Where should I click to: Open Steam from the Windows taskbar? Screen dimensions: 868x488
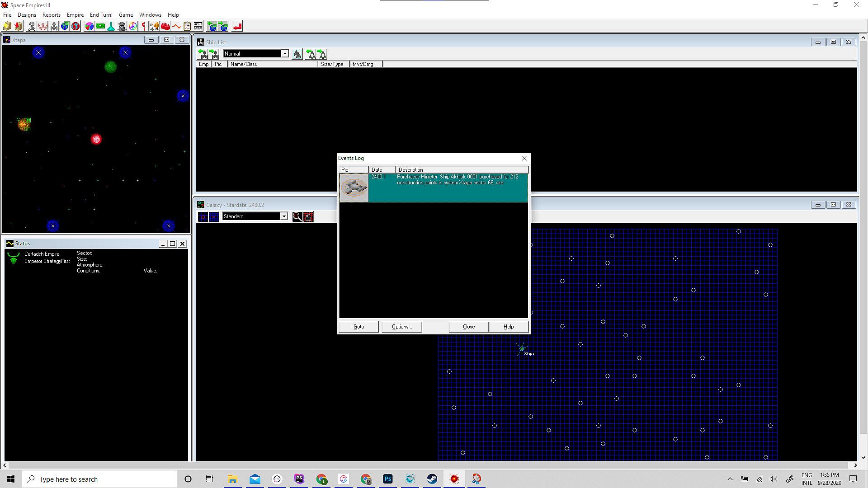click(432, 479)
